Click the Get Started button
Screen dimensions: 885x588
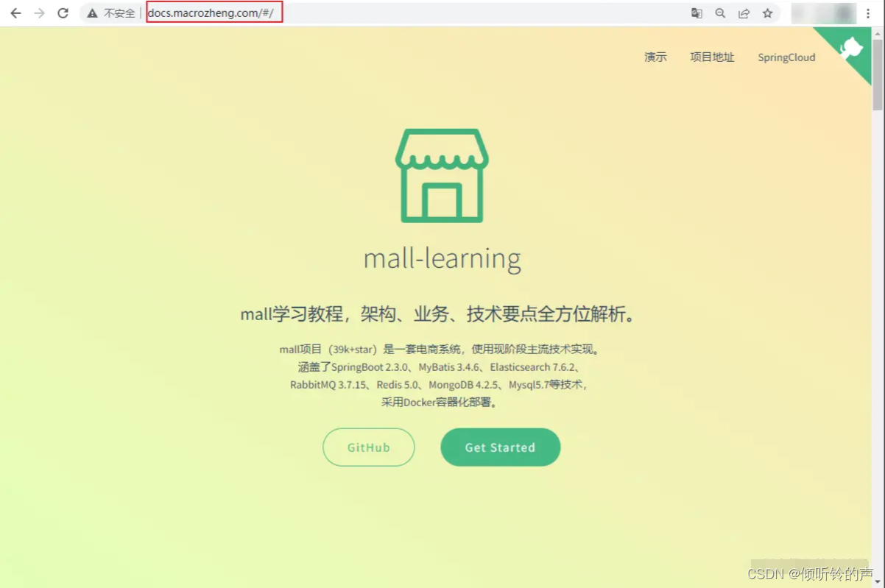[501, 447]
